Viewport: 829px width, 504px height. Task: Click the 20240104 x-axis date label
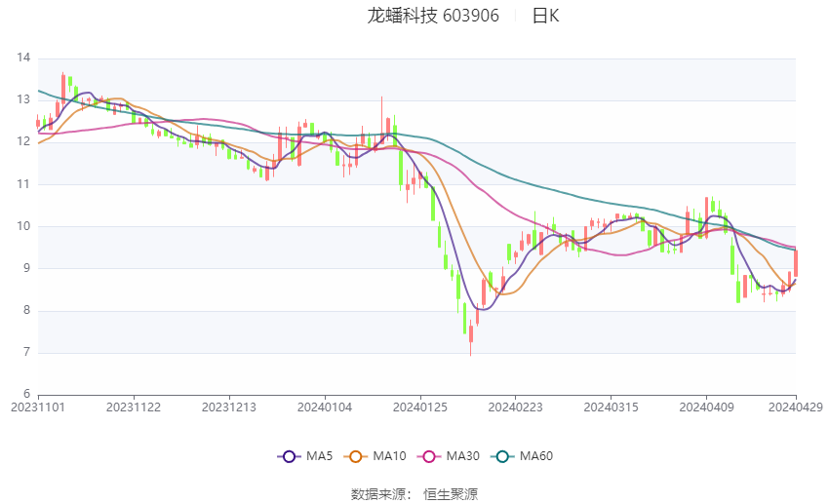coord(325,407)
